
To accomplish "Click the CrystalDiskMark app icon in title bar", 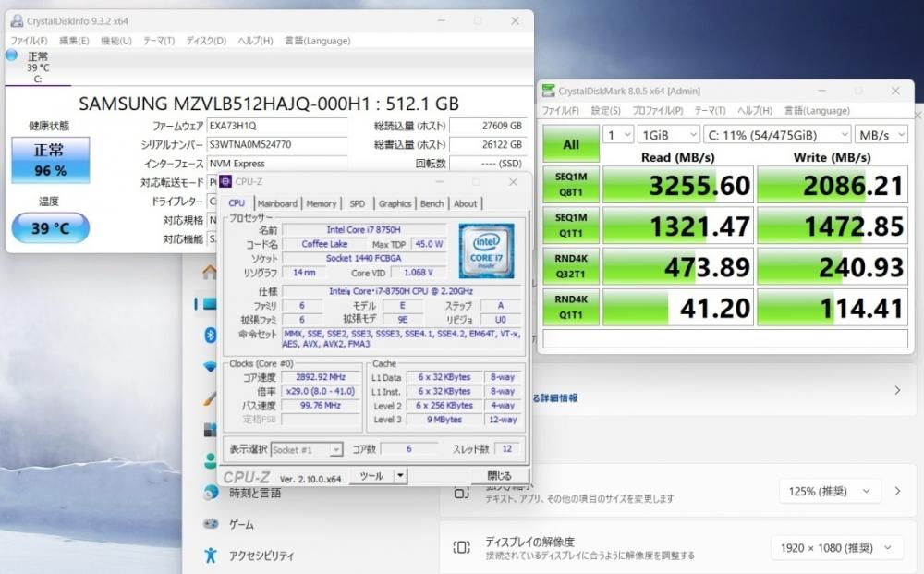I will (x=549, y=91).
